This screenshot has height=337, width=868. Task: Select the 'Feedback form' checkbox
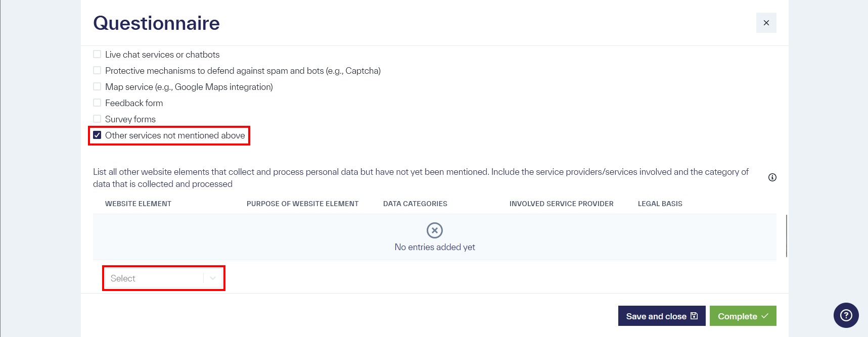pos(97,103)
